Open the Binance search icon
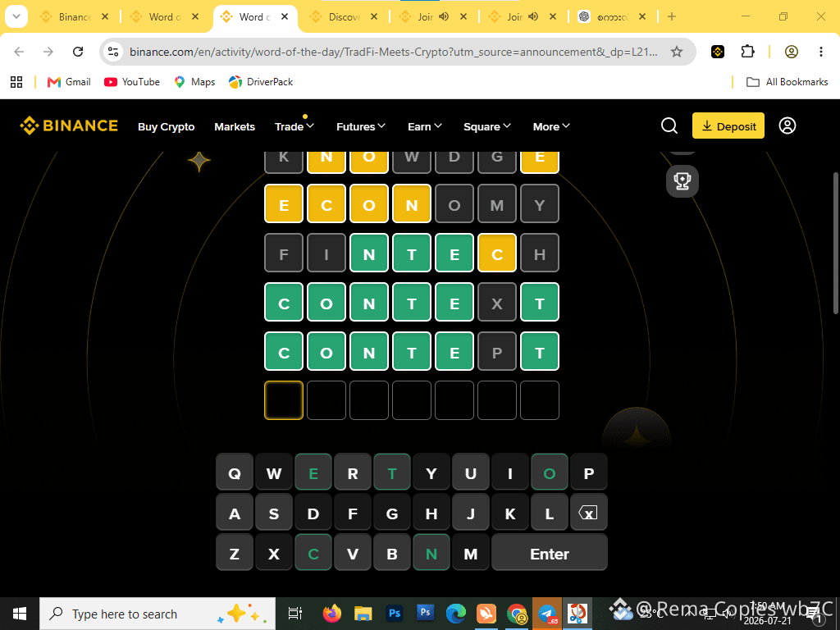The width and height of the screenshot is (840, 630). (x=669, y=126)
